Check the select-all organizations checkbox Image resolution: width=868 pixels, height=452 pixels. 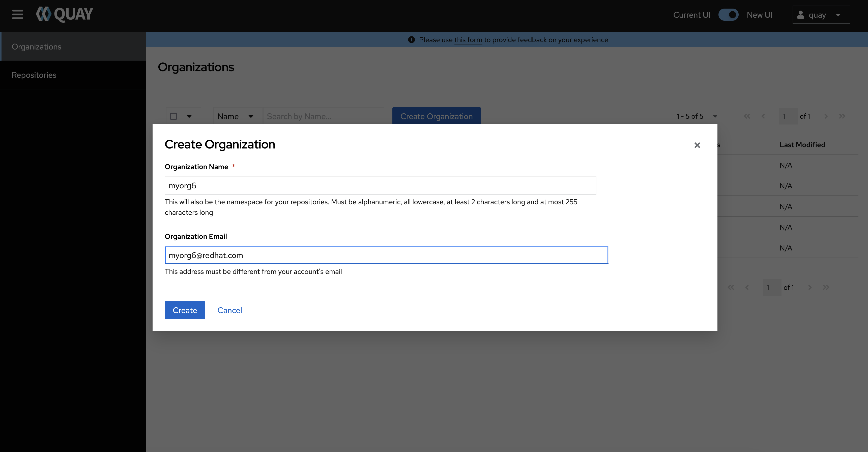[173, 116]
